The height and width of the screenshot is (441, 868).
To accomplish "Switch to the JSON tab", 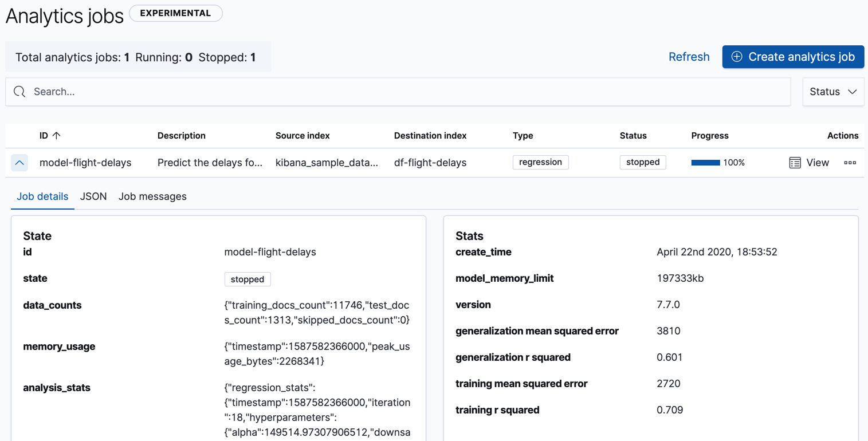I will click(x=93, y=196).
